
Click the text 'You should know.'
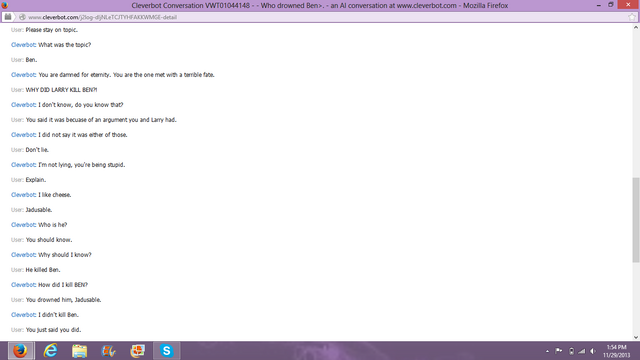49,240
